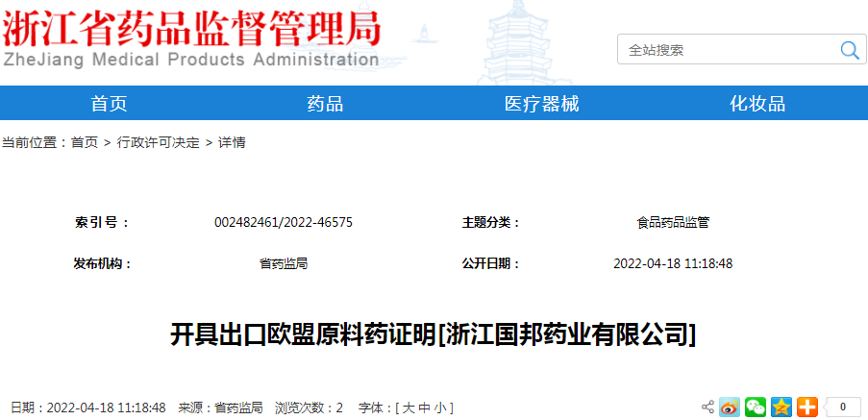Screen dimensions: 868x420
Task: Click the 发布机构 label
Action: (103, 263)
